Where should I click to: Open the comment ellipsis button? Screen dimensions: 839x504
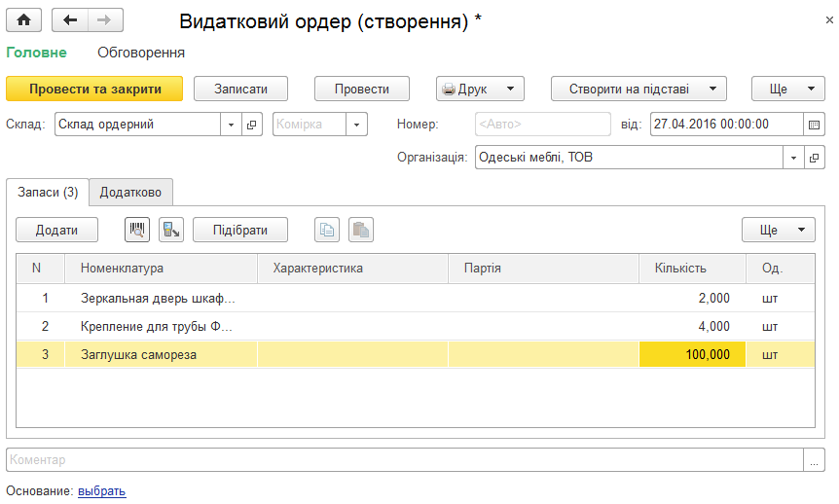(814, 459)
